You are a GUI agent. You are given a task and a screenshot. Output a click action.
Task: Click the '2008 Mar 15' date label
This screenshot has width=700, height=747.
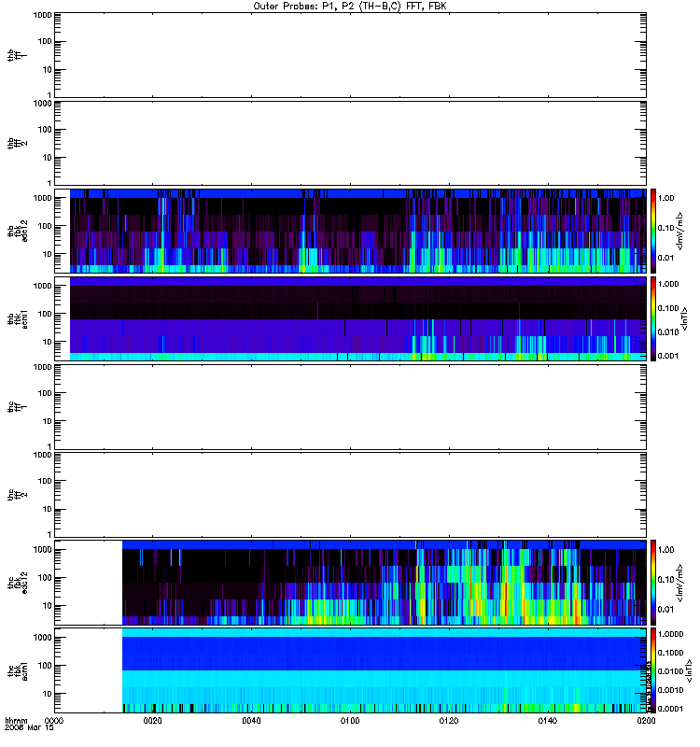[x=29, y=727]
